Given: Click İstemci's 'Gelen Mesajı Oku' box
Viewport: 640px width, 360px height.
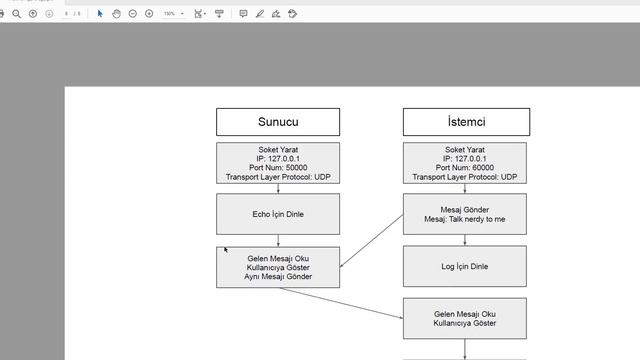Looking at the screenshot, I should click(x=465, y=318).
